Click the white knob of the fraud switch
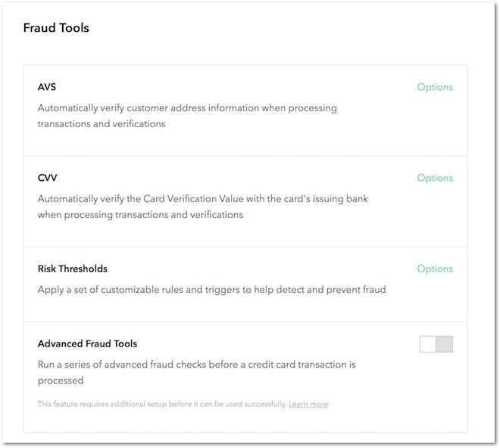This screenshot has height=448, width=500. [x=428, y=344]
